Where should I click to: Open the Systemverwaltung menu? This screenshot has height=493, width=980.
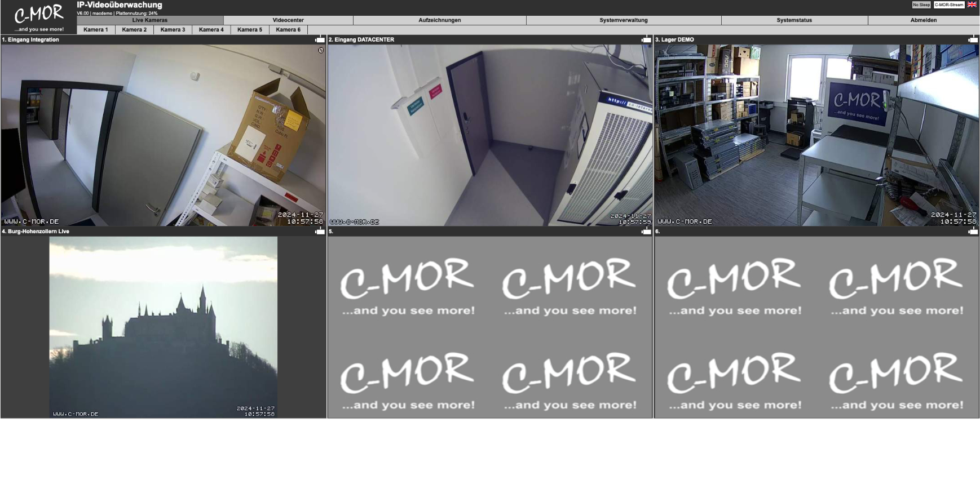click(624, 20)
